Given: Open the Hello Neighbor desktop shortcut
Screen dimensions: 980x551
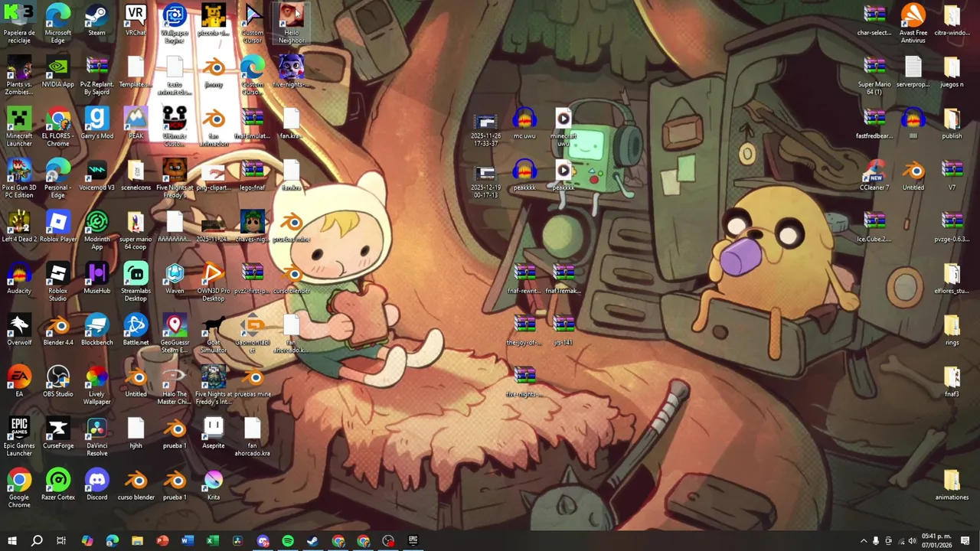Looking at the screenshot, I should [291, 24].
